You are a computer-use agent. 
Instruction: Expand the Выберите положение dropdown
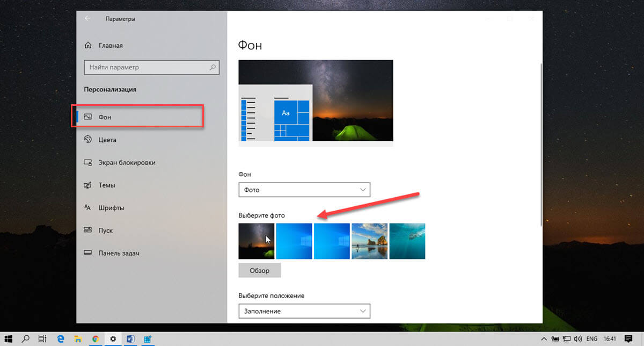[x=304, y=311]
